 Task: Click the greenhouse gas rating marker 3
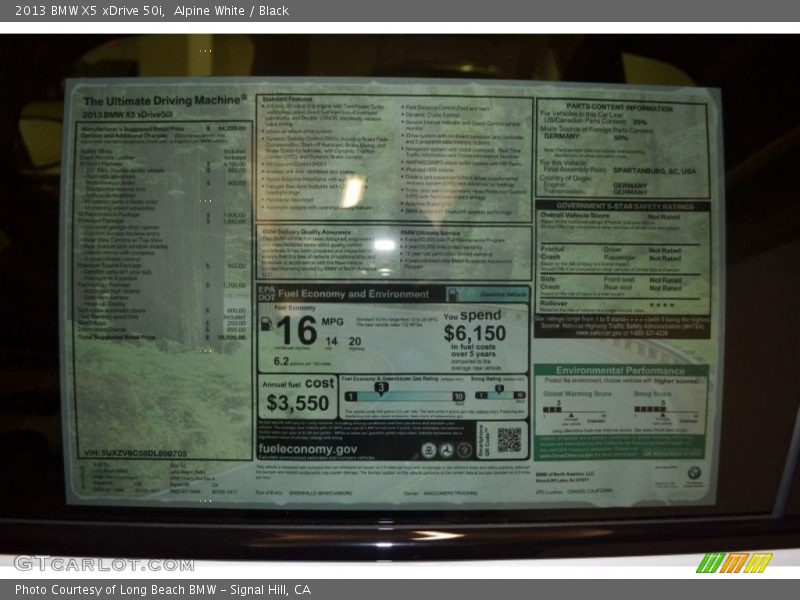click(381, 388)
